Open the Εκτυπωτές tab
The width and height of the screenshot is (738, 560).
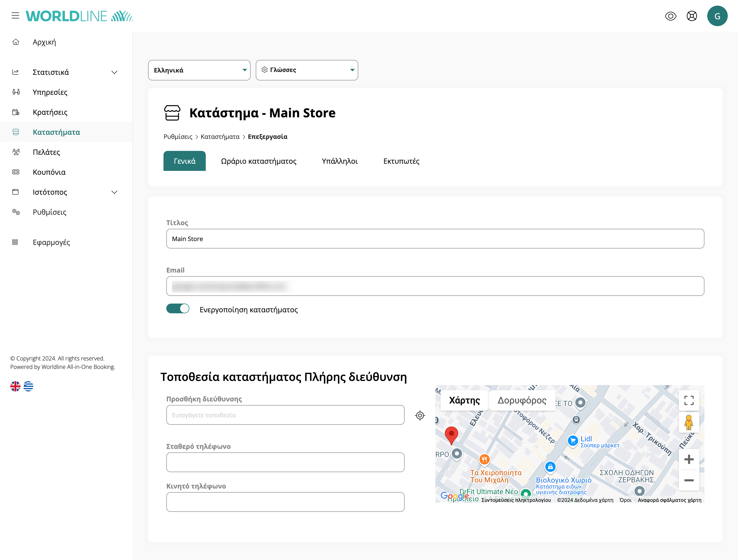pyautogui.click(x=401, y=161)
